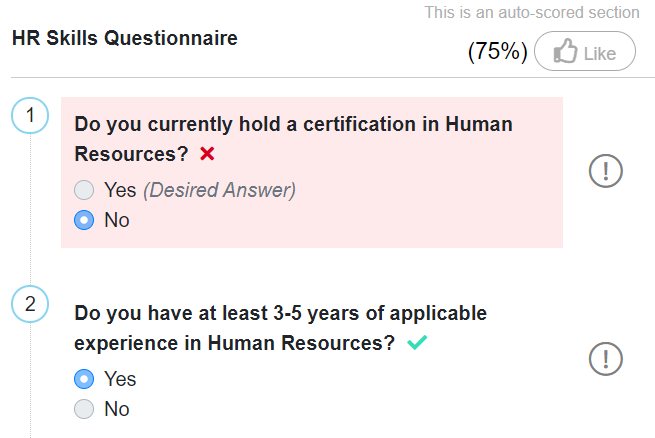Viewport: 655px width, 438px height.
Task: Click the circled number 1 marker
Action: [x=30, y=116]
